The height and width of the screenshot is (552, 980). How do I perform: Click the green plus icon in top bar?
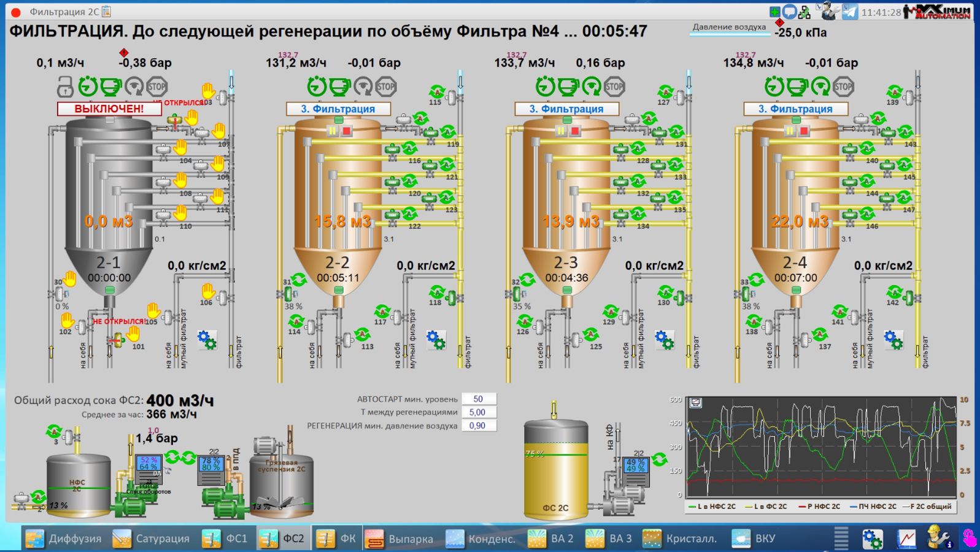[x=775, y=12]
